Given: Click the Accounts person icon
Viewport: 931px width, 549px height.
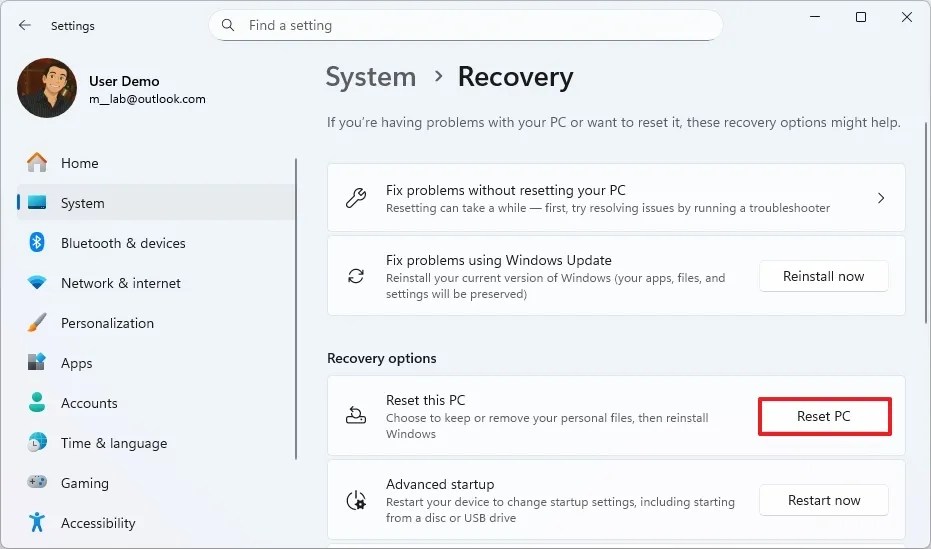Looking at the screenshot, I should click(37, 402).
